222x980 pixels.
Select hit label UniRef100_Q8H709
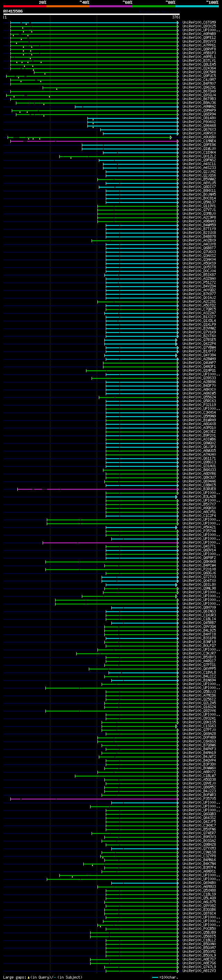point(199,608)
